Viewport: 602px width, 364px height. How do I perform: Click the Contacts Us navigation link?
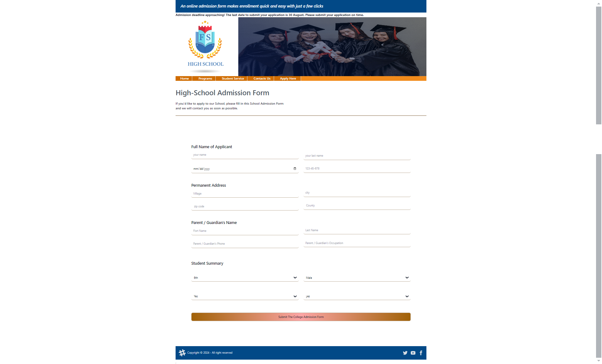coord(261,78)
